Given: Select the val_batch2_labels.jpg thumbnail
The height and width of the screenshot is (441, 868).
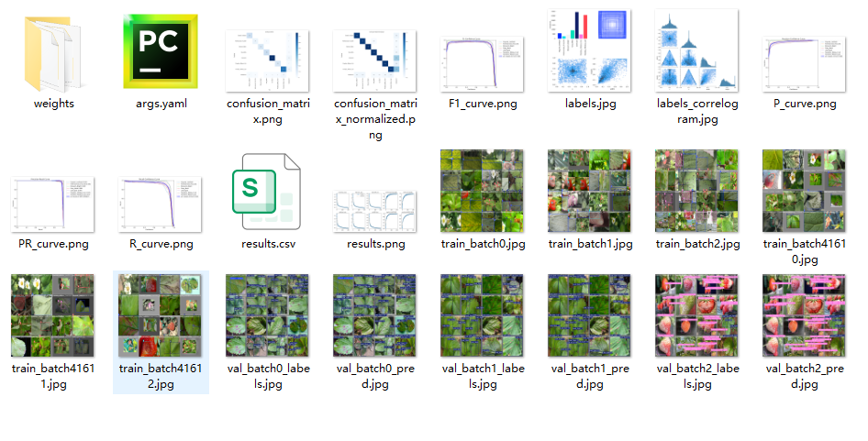Looking at the screenshot, I should coord(696,315).
